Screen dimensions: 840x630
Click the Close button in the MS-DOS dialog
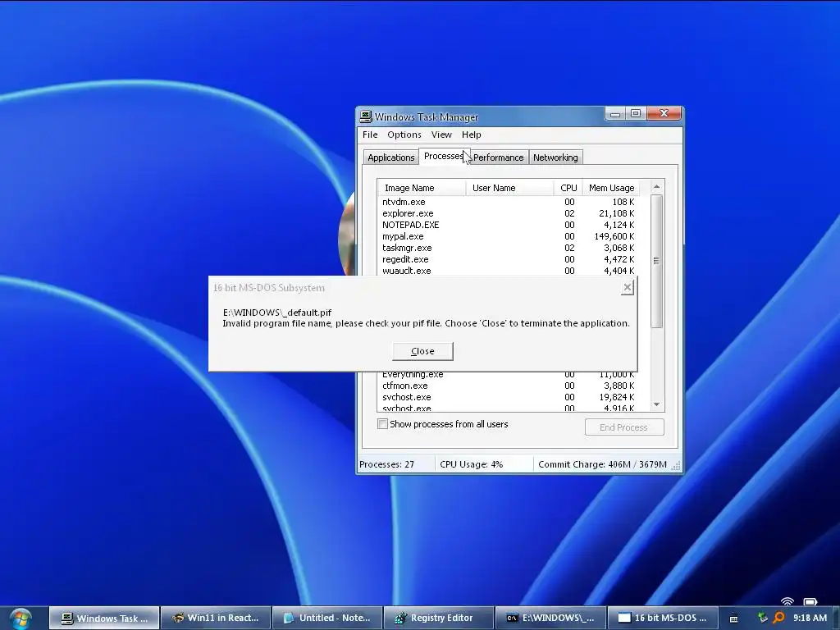click(422, 351)
